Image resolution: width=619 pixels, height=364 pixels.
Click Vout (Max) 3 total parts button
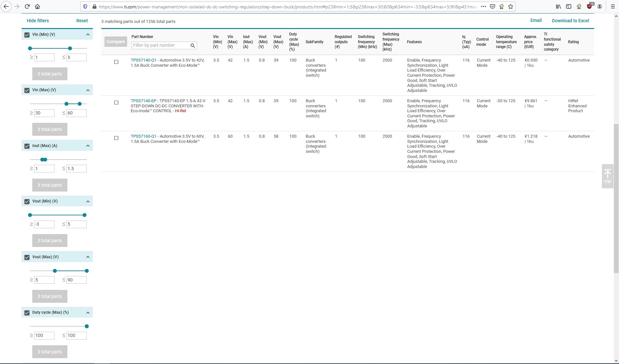[50, 296]
